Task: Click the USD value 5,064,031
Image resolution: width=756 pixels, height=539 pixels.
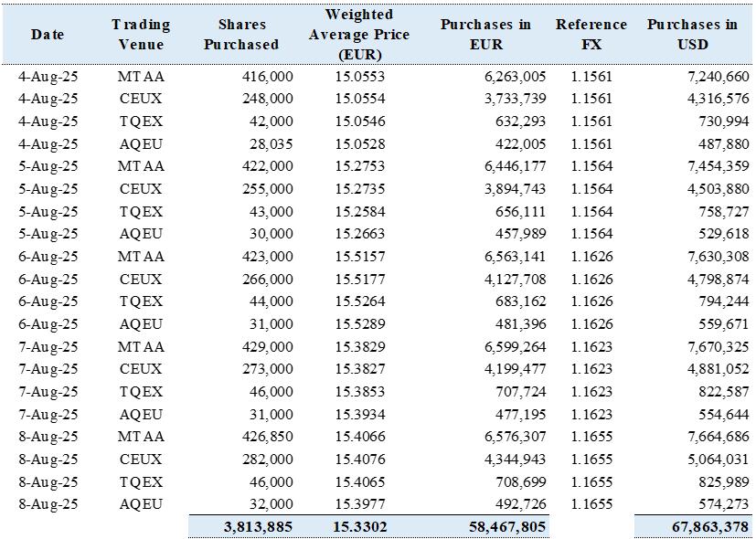Action: click(x=717, y=460)
